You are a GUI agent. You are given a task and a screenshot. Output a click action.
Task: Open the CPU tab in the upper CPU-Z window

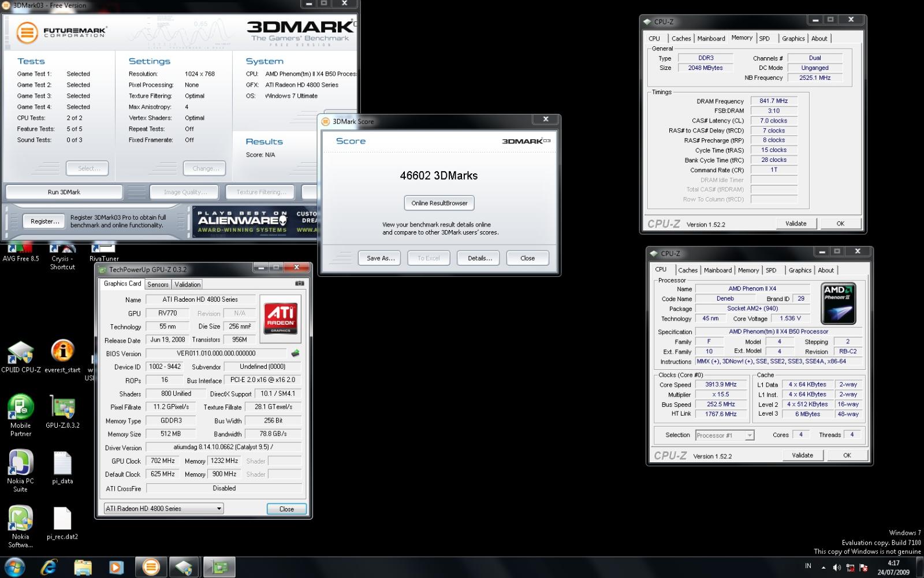pyautogui.click(x=654, y=39)
